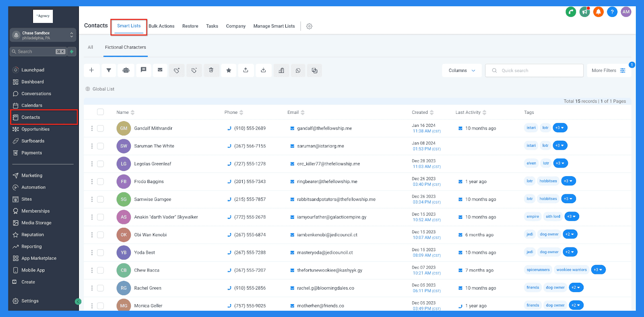Click the merge duplicate squares icon
The height and width of the screenshot is (317, 644).
(315, 70)
